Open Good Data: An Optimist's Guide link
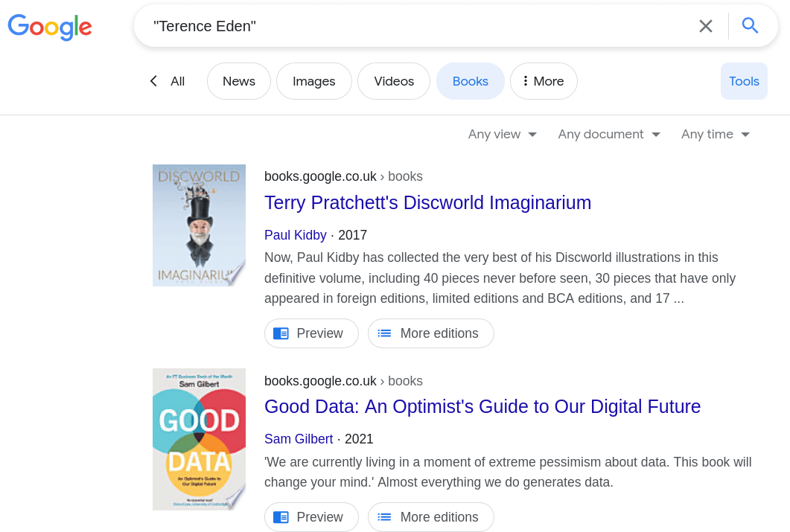This screenshot has height=532, width=790. [x=482, y=406]
